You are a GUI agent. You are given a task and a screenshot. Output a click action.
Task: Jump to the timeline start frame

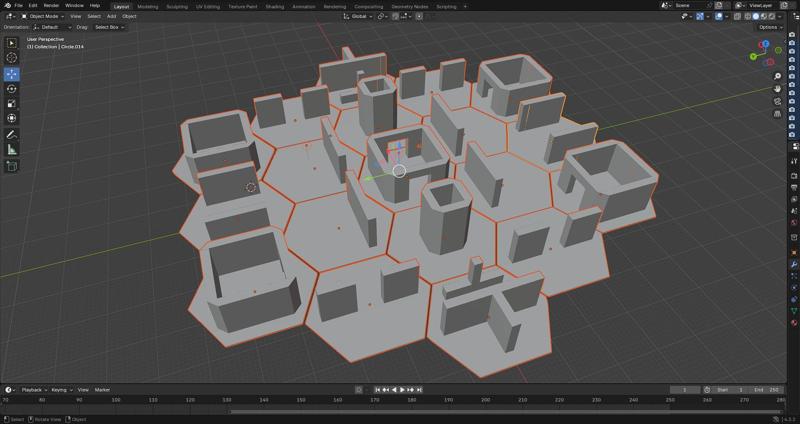pyautogui.click(x=378, y=390)
